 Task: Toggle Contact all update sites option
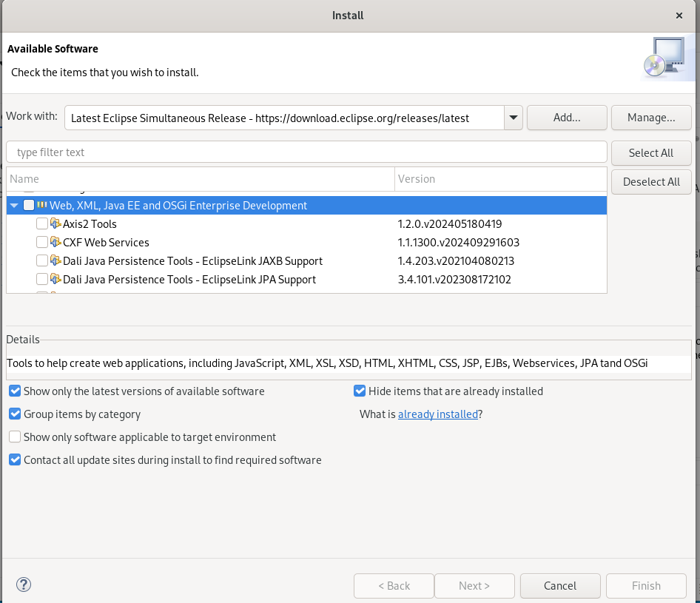[15, 459]
